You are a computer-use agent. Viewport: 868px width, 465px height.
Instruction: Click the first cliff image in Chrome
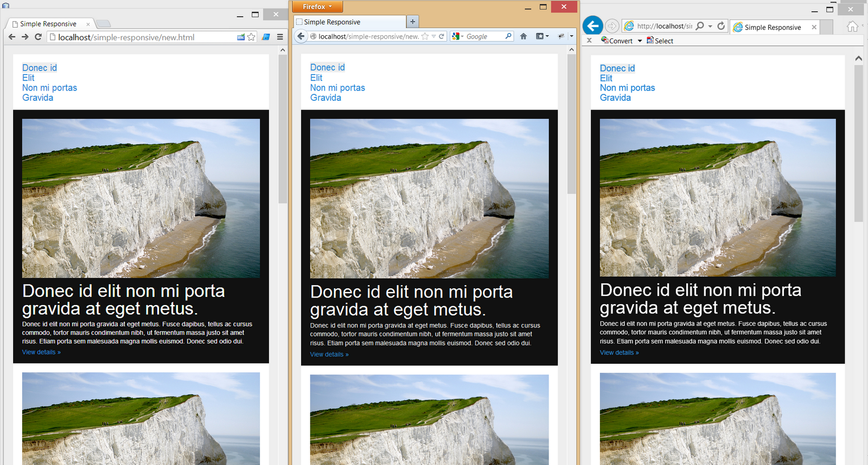click(x=141, y=198)
